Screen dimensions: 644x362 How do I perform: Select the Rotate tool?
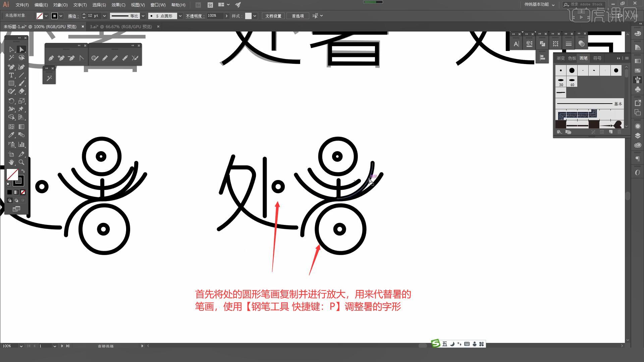click(11, 101)
